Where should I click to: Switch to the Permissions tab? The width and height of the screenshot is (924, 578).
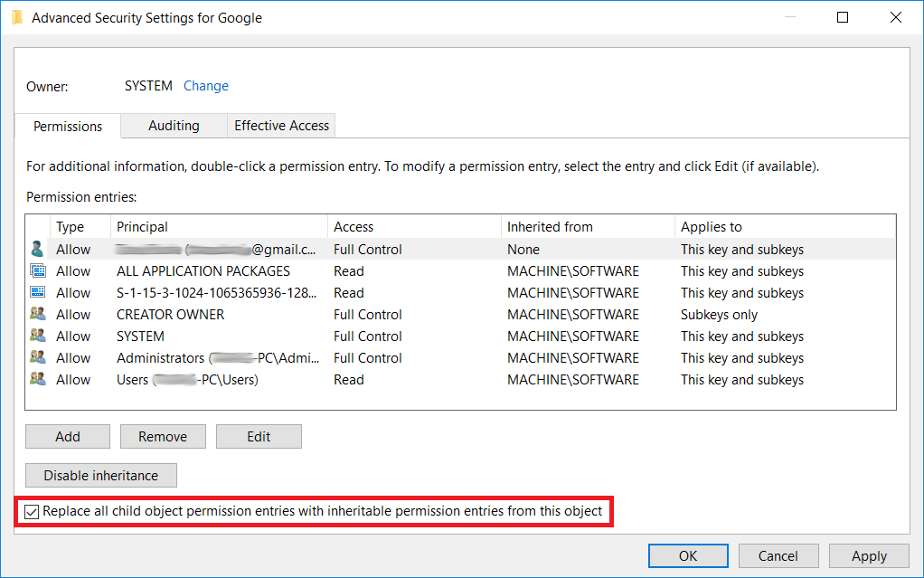pyautogui.click(x=68, y=126)
